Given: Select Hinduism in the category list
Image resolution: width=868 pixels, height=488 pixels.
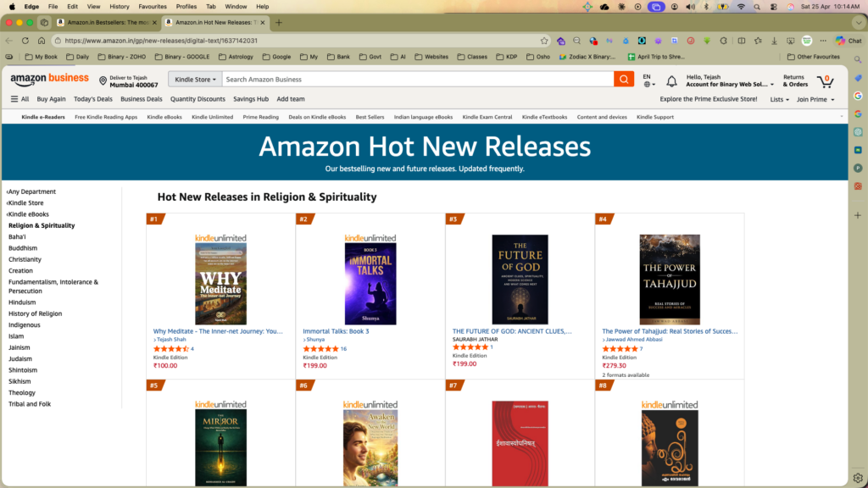Looking at the screenshot, I should 22,302.
